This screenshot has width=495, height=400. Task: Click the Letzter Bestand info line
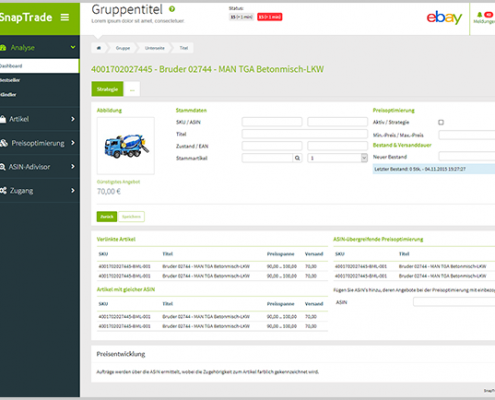[x=434, y=169]
